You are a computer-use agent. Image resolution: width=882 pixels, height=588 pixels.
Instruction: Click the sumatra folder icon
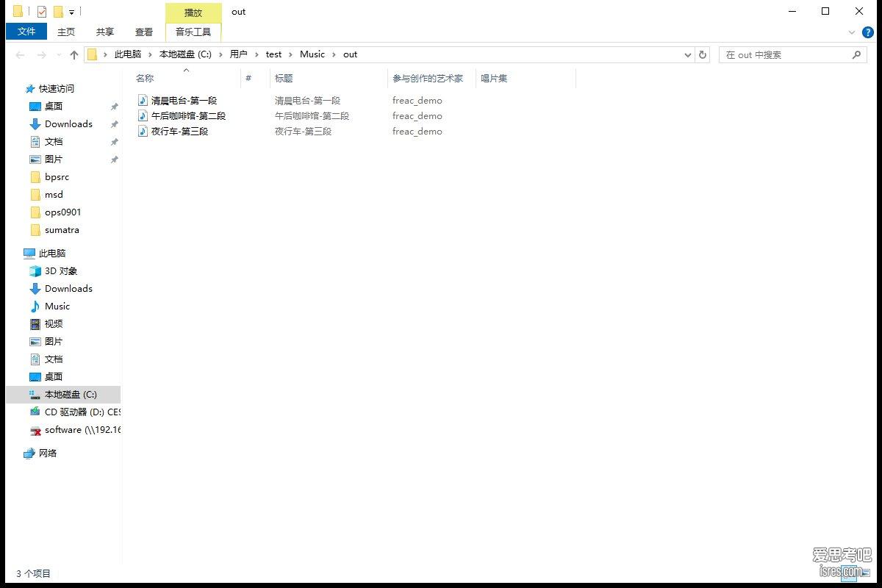(x=35, y=229)
